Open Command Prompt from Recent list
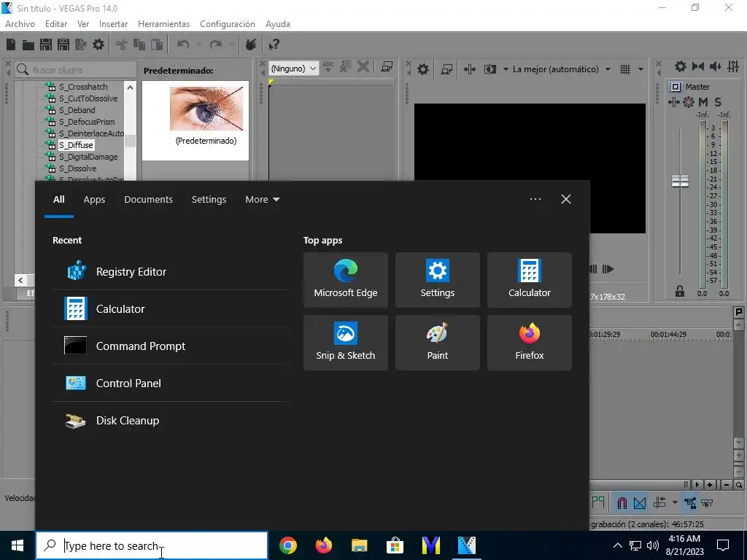This screenshot has width=747, height=560. [x=169, y=346]
